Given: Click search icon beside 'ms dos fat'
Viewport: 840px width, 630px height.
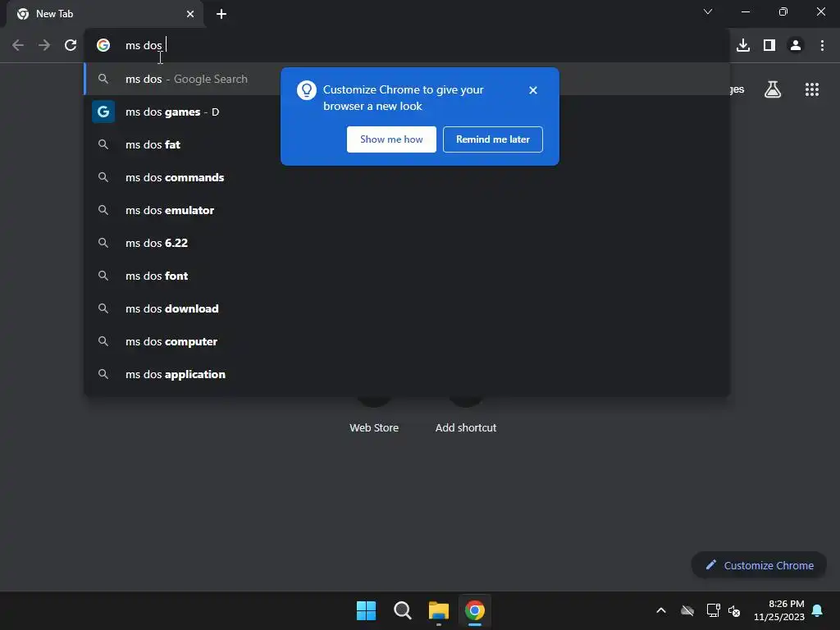Looking at the screenshot, I should [103, 144].
